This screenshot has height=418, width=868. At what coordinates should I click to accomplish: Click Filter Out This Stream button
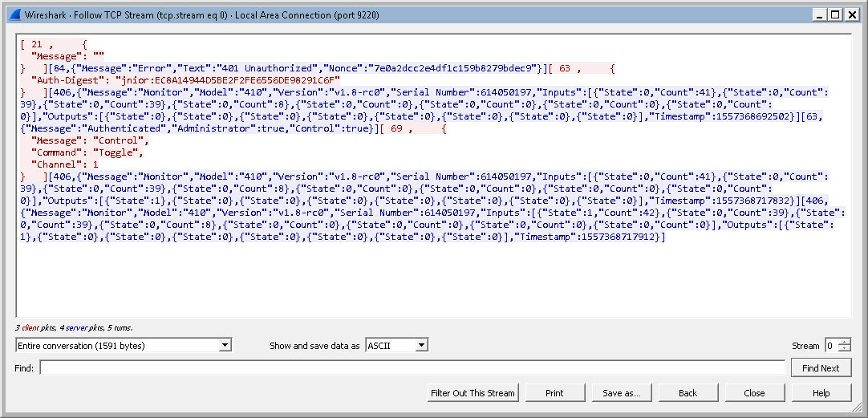click(x=473, y=393)
